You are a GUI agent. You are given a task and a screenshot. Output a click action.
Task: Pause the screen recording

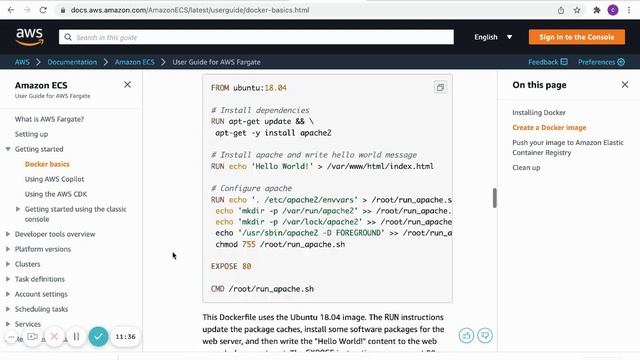[x=76, y=336]
